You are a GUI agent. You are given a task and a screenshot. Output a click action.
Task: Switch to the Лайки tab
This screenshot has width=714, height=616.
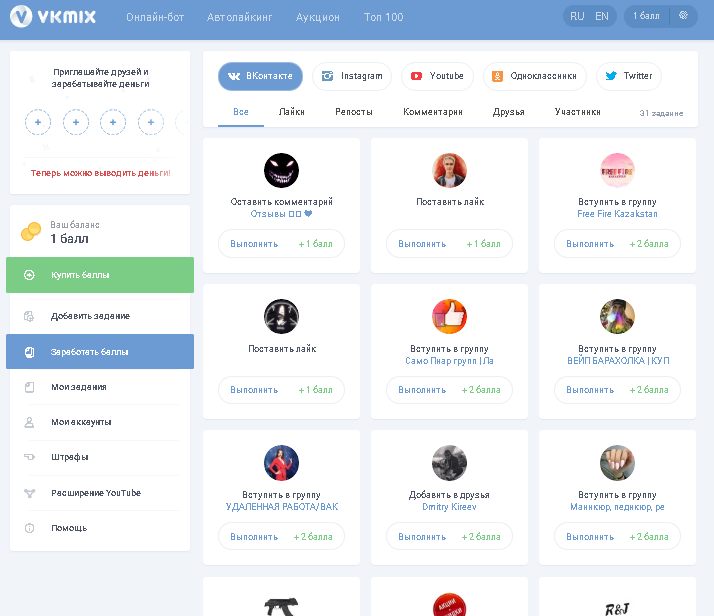point(291,112)
